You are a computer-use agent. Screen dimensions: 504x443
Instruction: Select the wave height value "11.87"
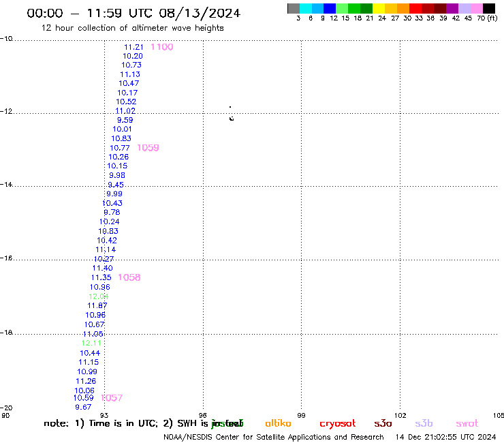pyautogui.click(x=97, y=305)
